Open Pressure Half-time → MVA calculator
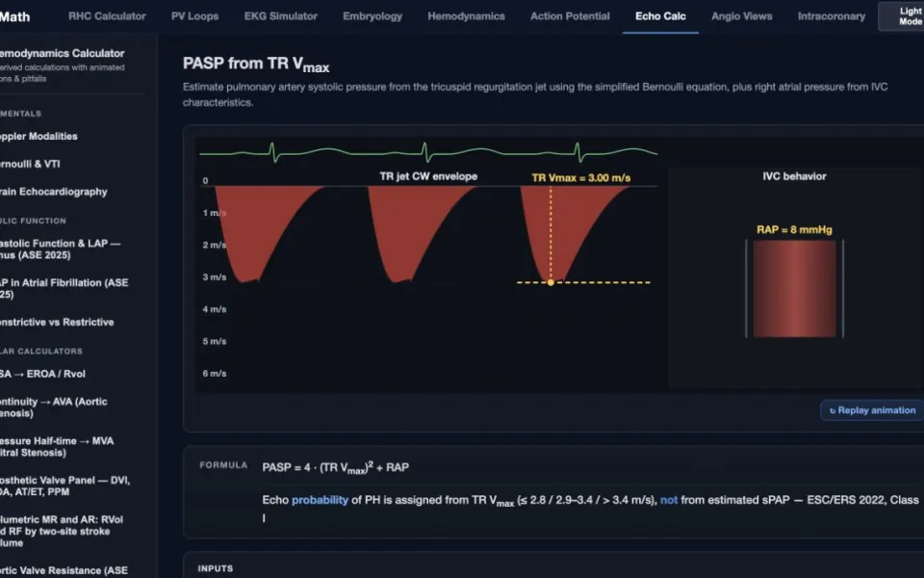924x578 pixels. point(57,446)
